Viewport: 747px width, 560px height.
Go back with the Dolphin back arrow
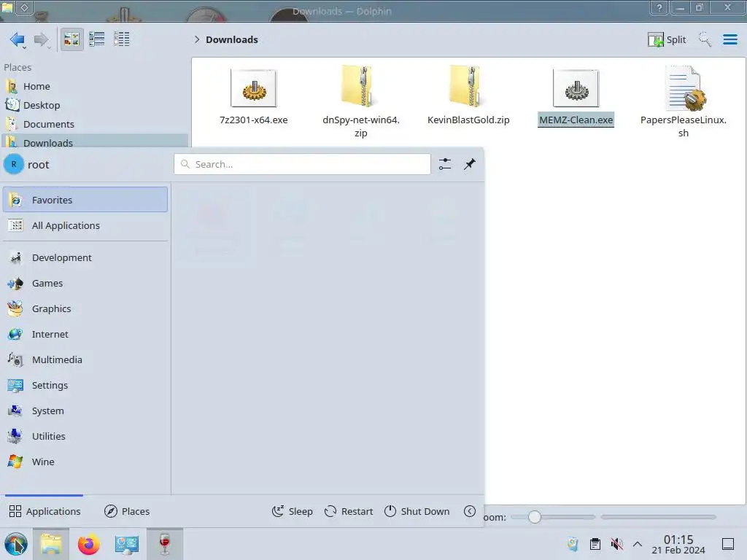18,39
